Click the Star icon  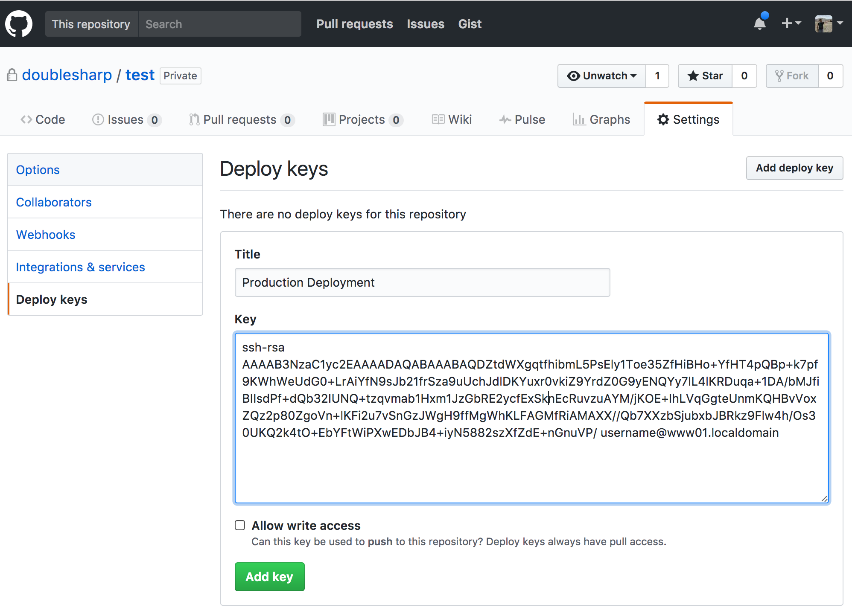click(693, 76)
